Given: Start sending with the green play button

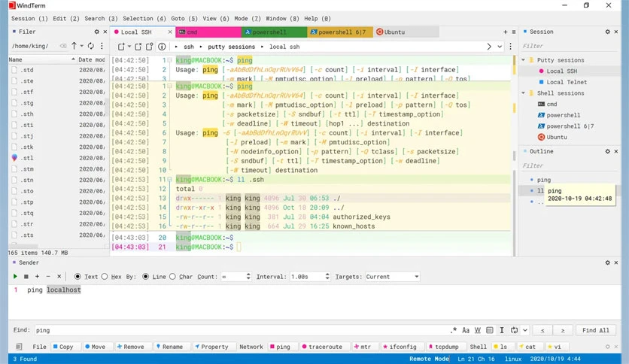Looking at the screenshot, I should click(x=15, y=276).
